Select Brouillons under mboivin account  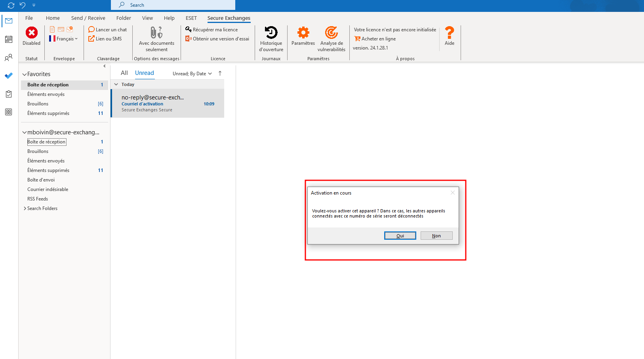tap(65, 151)
